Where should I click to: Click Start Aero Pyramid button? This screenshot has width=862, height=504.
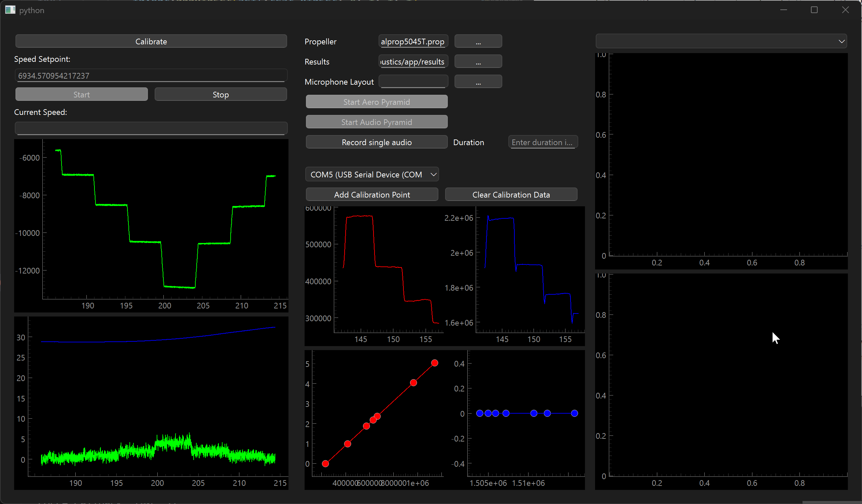376,102
